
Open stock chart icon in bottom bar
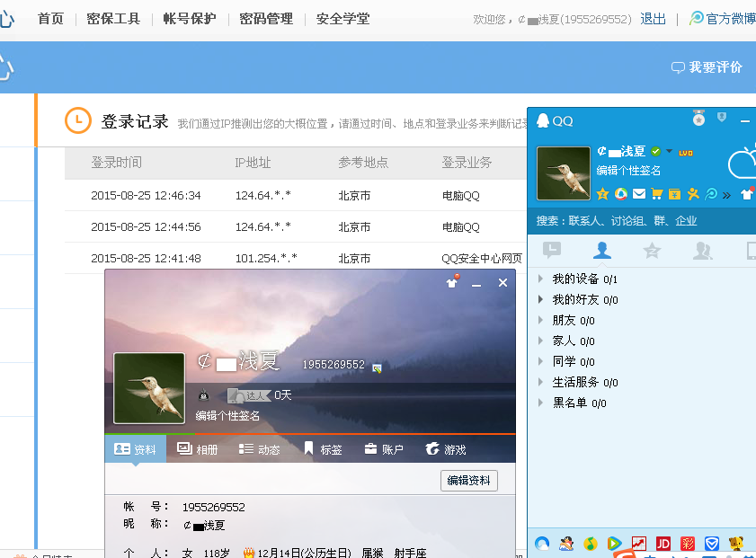click(639, 544)
